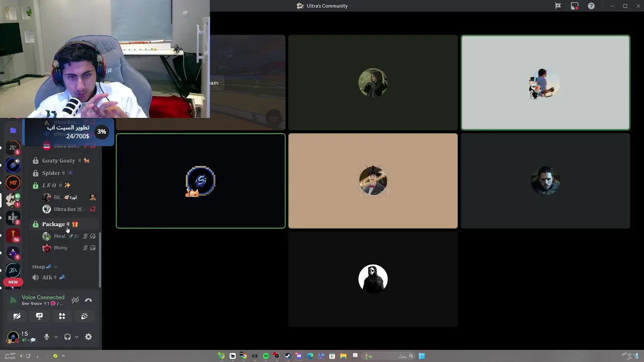Select user BIL in L E O channel
Screen dimensions: 644x362
[69, 198]
